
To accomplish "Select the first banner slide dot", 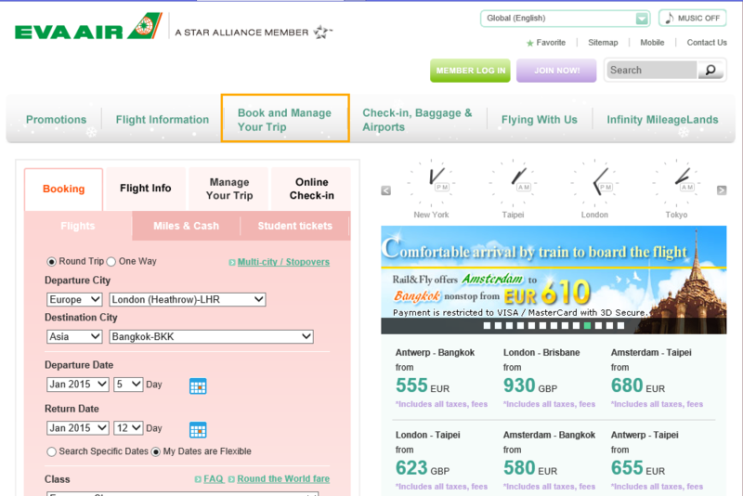I will pyautogui.click(x=487, y=326).
